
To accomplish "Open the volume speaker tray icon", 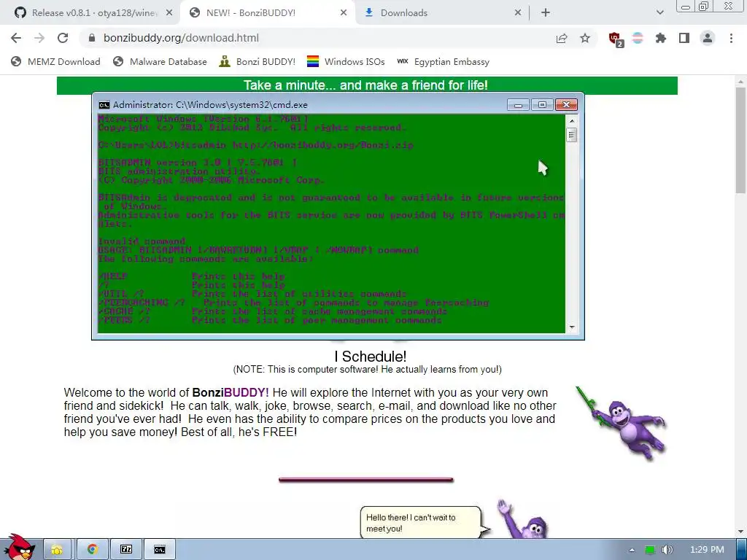I will 667,550.
